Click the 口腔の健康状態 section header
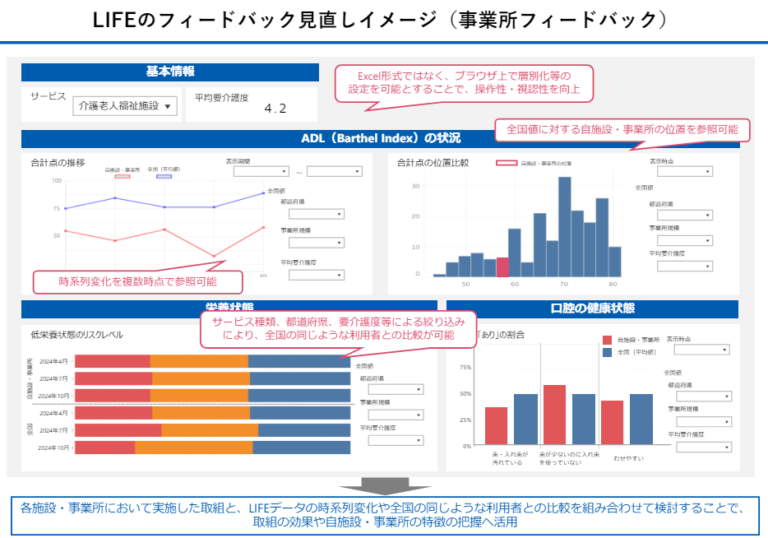This screenshot has width=768, height=538. (592, 309)
